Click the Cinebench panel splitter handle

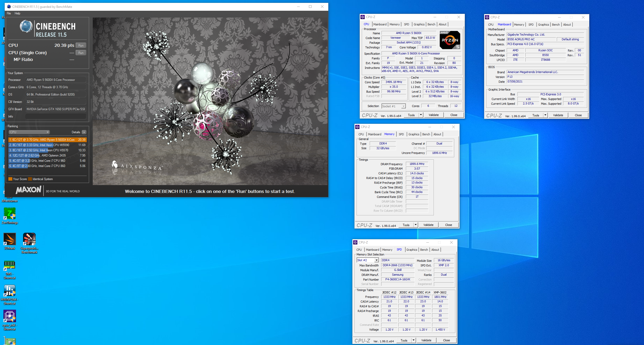91,106
